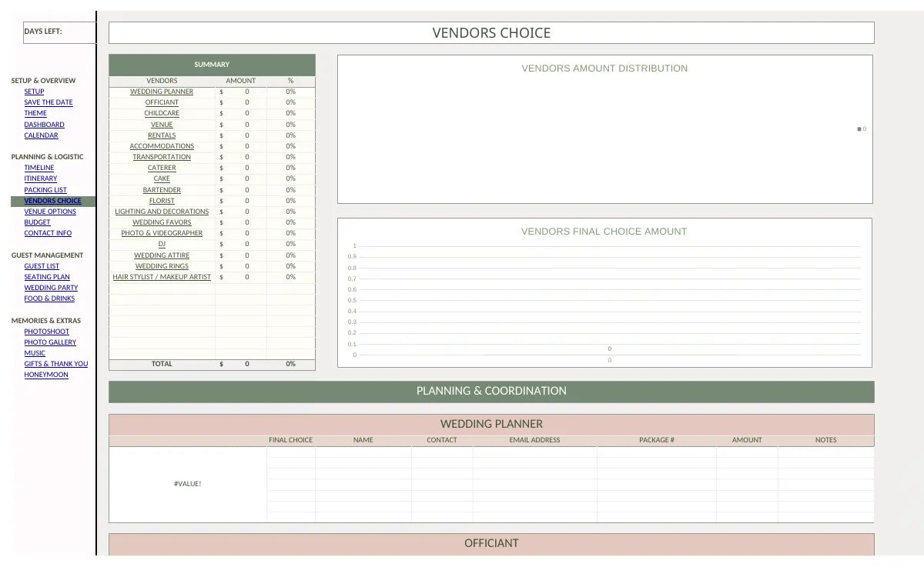Go to ITINERARY page
The height and width of the screenshot is (567, 924).
pos(40,178)
